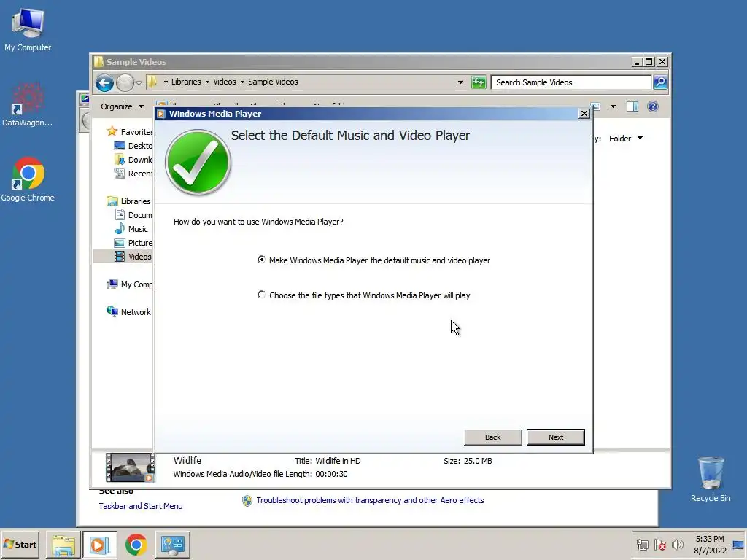The image size is (747, 560).
Task: Open the address bar history dropdown
Action: [x=460, y=82]
